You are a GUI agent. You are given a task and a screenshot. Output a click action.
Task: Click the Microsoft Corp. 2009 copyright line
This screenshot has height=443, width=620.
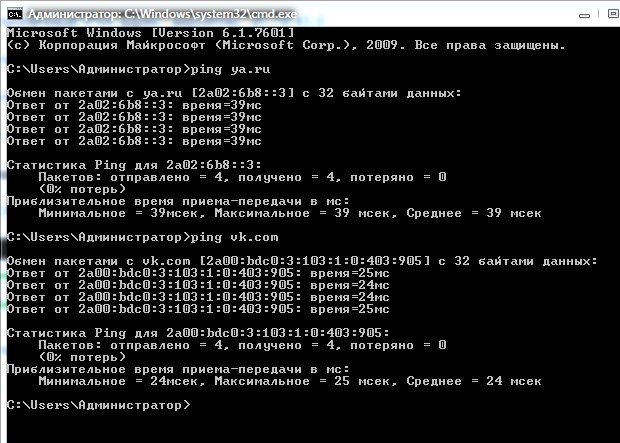(286, 45)
